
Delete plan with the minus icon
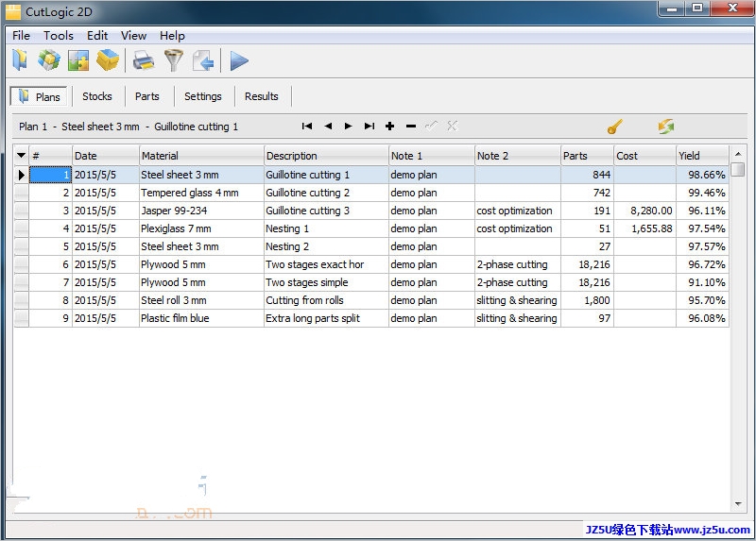[x=411, y=127]
